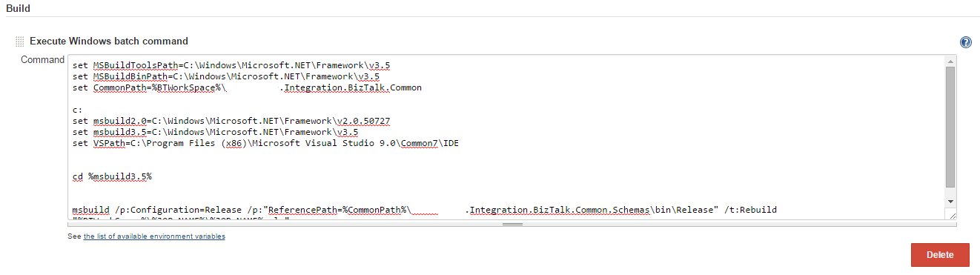The image size is (980, 275).
Task: Place cursor on the set MSBuildBinPath line
Action: point(226,76)
